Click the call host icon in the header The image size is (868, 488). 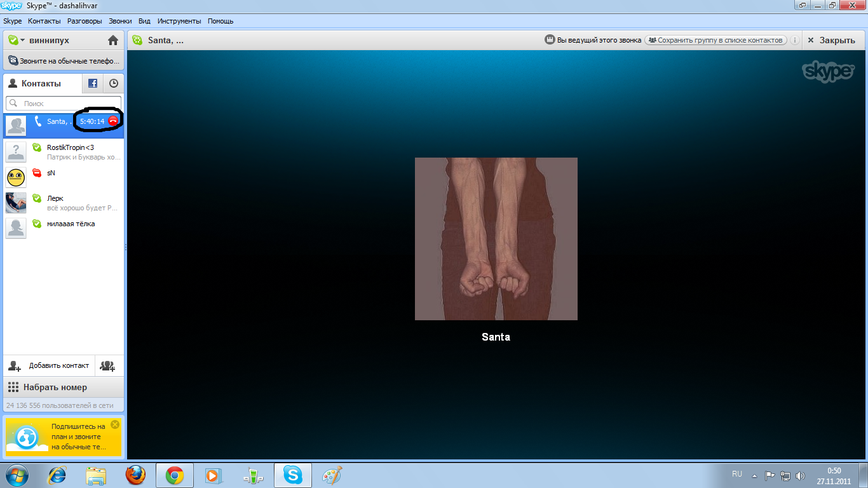click(x=550, y=40)
